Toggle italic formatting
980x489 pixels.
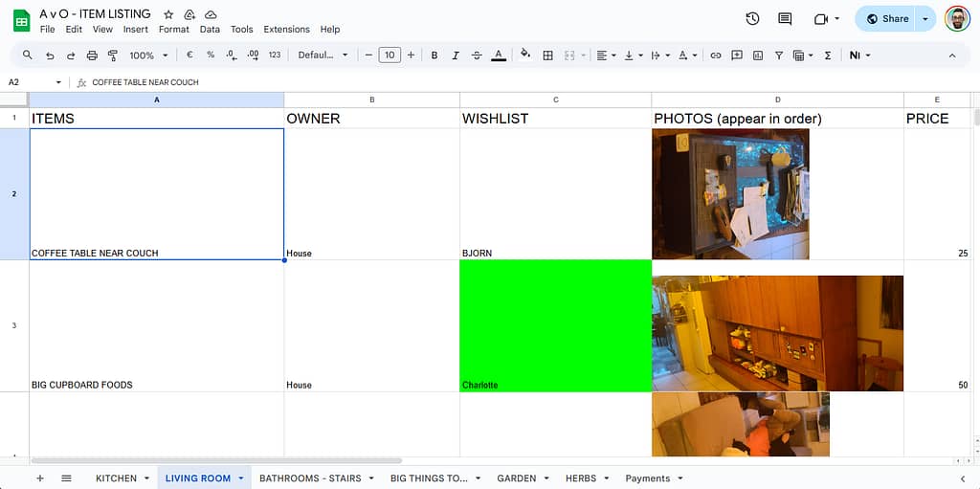(x=456, y=56)
